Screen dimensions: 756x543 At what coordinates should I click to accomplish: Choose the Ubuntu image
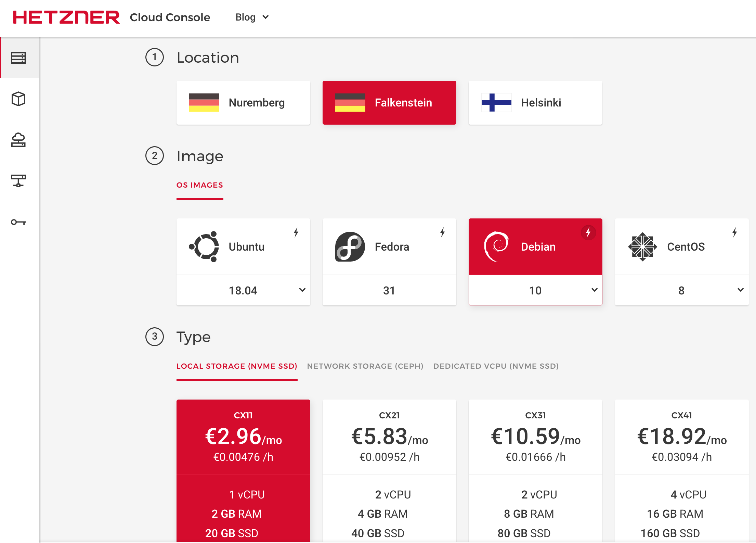point(243,247)
